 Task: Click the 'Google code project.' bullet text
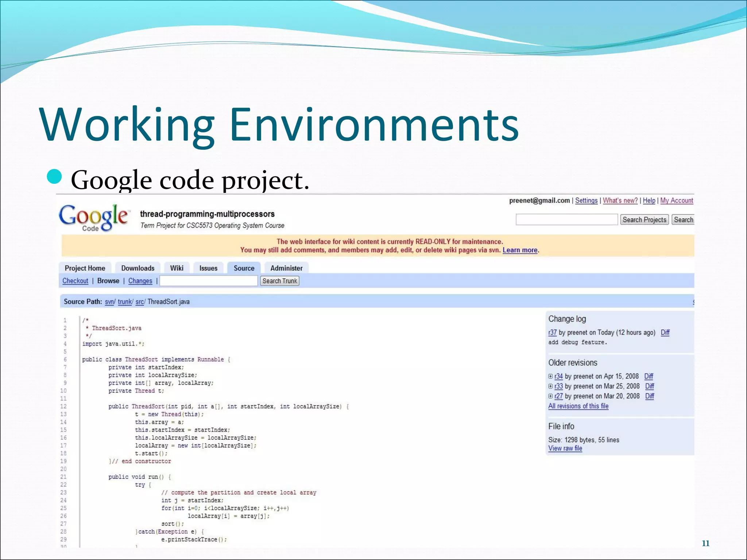pos(190,180)
